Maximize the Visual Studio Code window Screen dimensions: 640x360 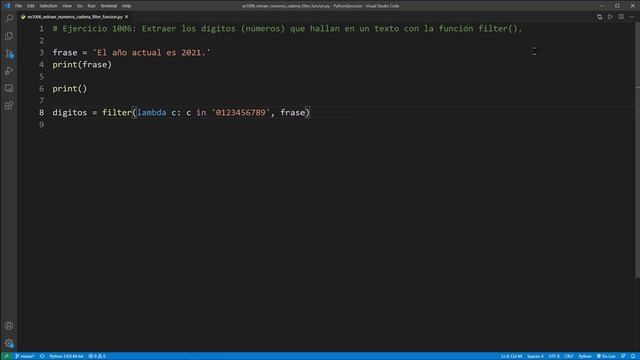617,6
